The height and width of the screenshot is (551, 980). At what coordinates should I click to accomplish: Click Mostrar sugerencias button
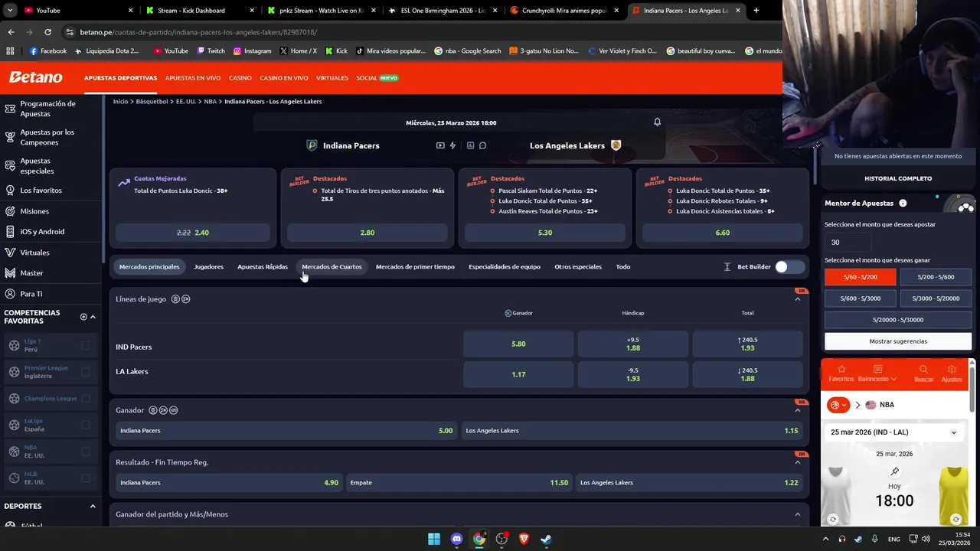[898, 341]
